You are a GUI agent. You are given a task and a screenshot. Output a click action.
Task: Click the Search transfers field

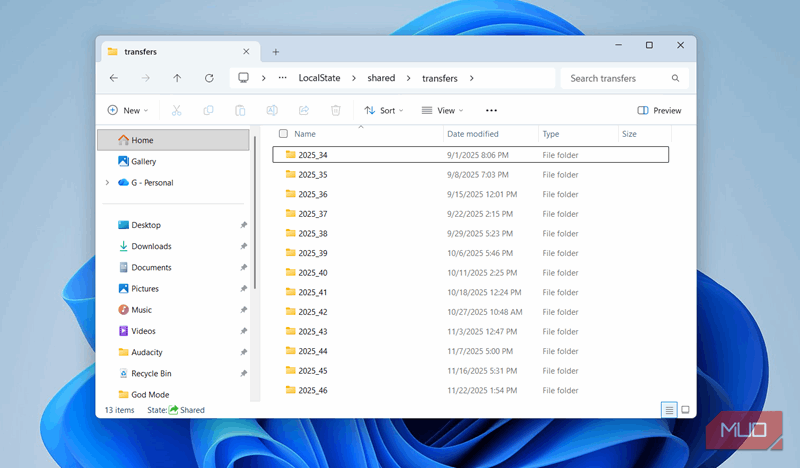[x=624, y=78]
